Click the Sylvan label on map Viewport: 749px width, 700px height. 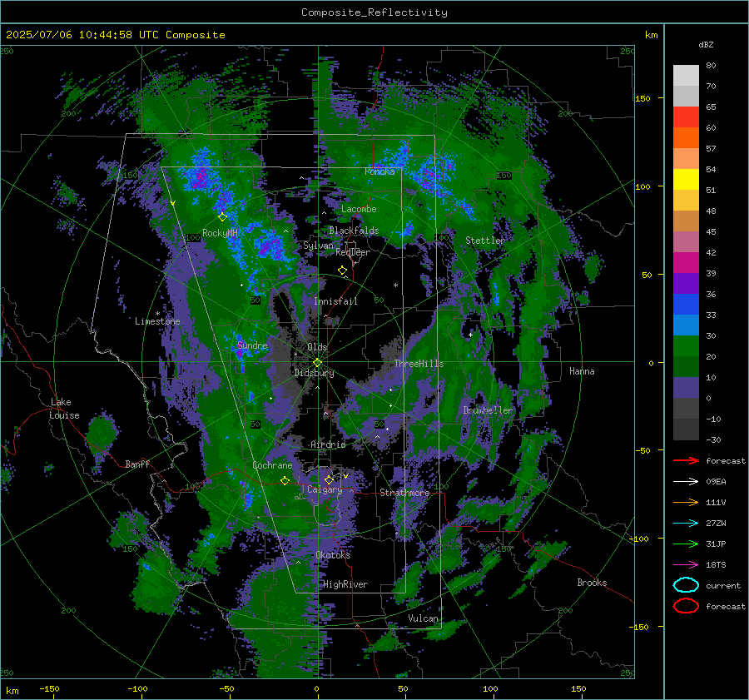318,246
